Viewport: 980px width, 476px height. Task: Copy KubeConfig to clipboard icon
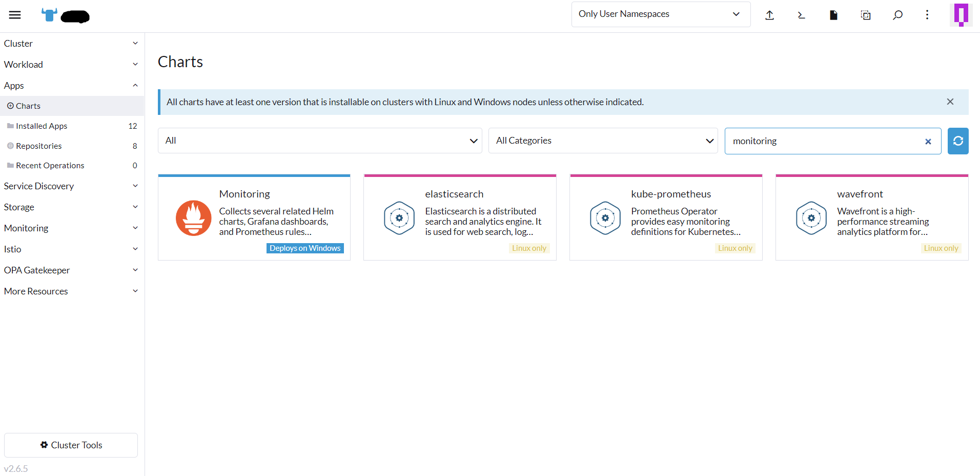[866, 15]
